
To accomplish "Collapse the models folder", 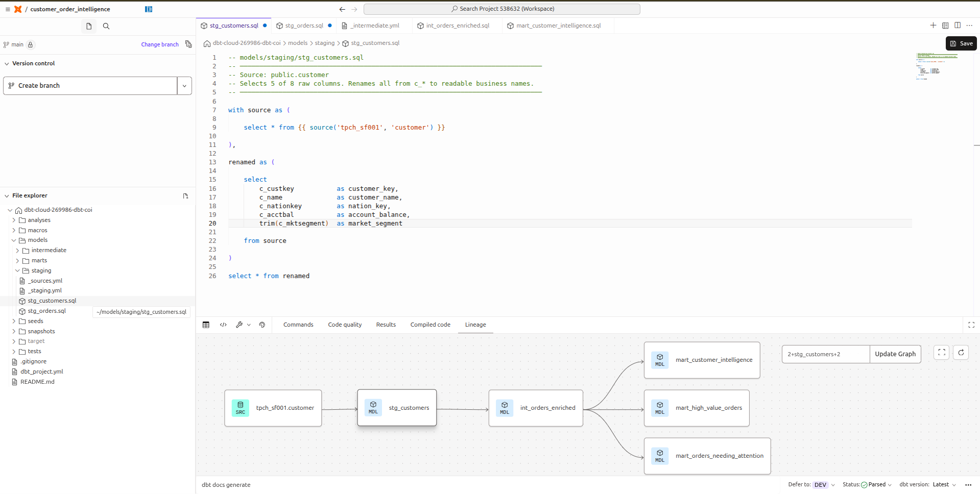I will click(14, 240).
